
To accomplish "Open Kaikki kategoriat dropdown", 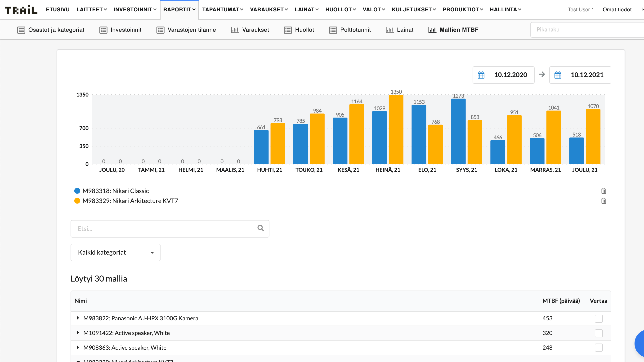I will [116, 252].
